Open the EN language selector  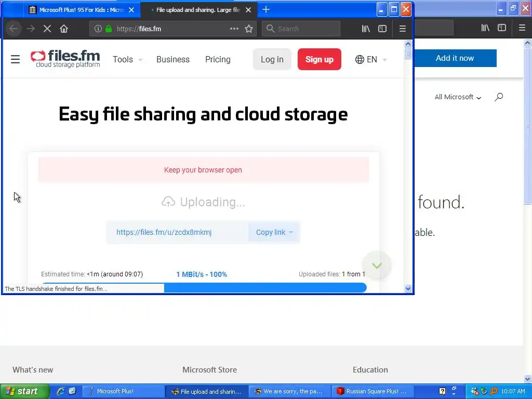pyautogui.click(x=370, y=59)
